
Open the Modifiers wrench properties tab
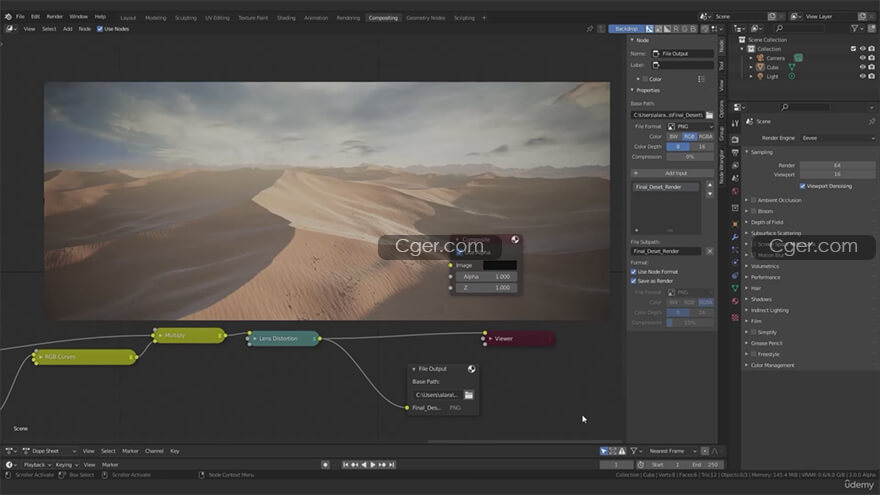735,237
